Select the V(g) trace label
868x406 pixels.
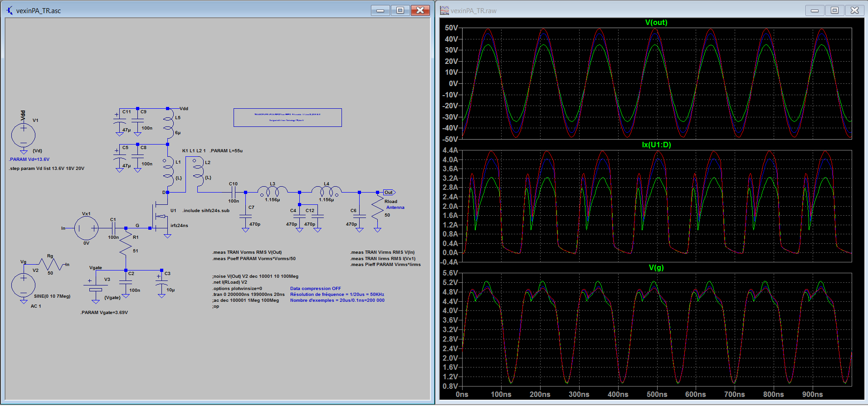(x=656, y=268)
